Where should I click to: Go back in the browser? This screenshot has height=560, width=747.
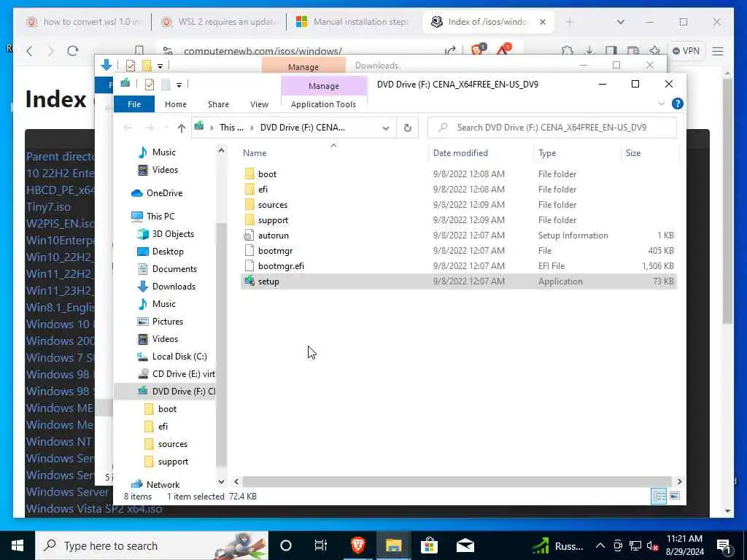click(x=29, y=51)
